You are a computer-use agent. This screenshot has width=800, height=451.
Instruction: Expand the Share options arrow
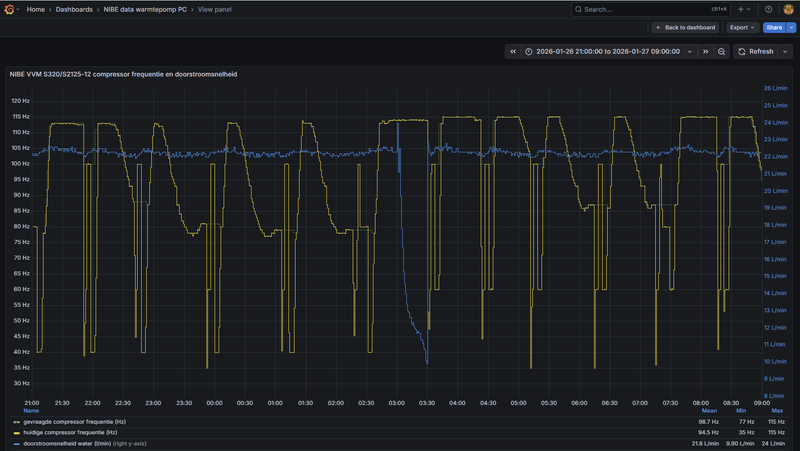click(791, 28)
